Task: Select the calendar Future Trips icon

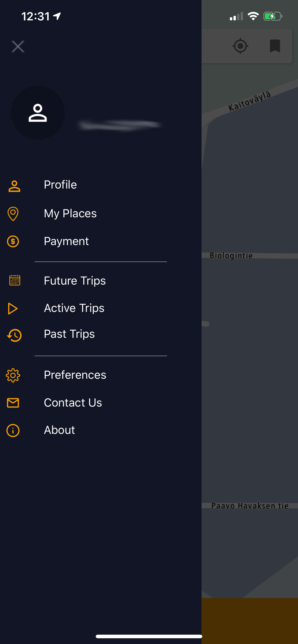Action: (x=15, y=280)
